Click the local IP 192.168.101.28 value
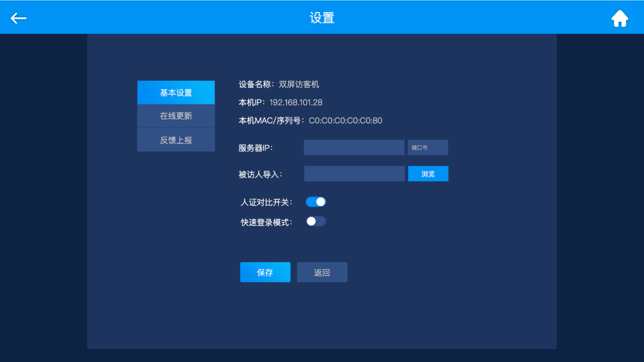644x362 pixels. (296, 103)
